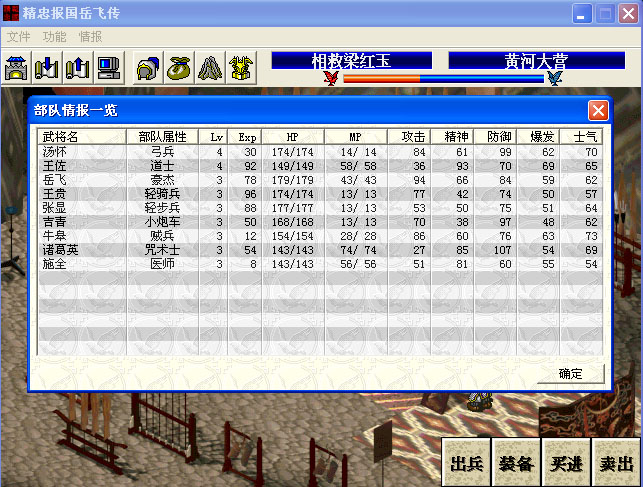Click the 相救梁红玉 title banner
Screen dimensions: 643x487
351,61
